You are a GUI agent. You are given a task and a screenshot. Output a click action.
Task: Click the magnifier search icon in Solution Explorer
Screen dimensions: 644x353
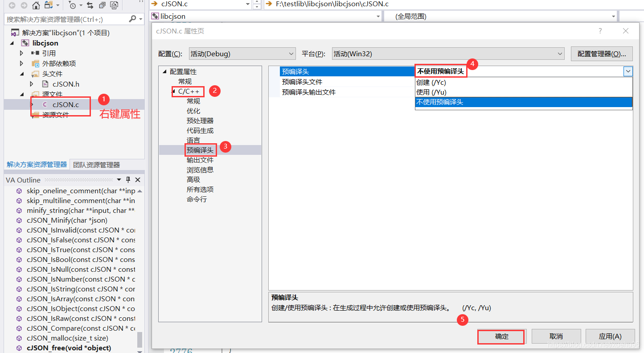coord(132,19)
